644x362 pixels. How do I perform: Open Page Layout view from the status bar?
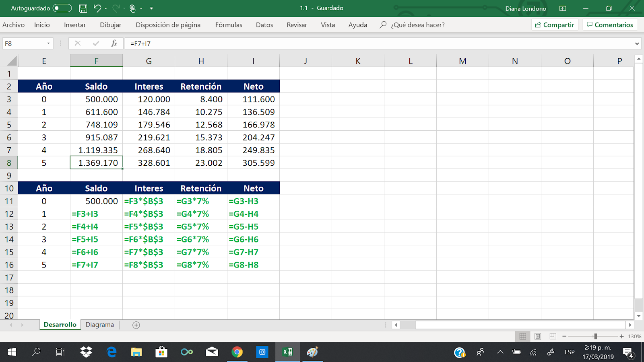click(537, 336)
